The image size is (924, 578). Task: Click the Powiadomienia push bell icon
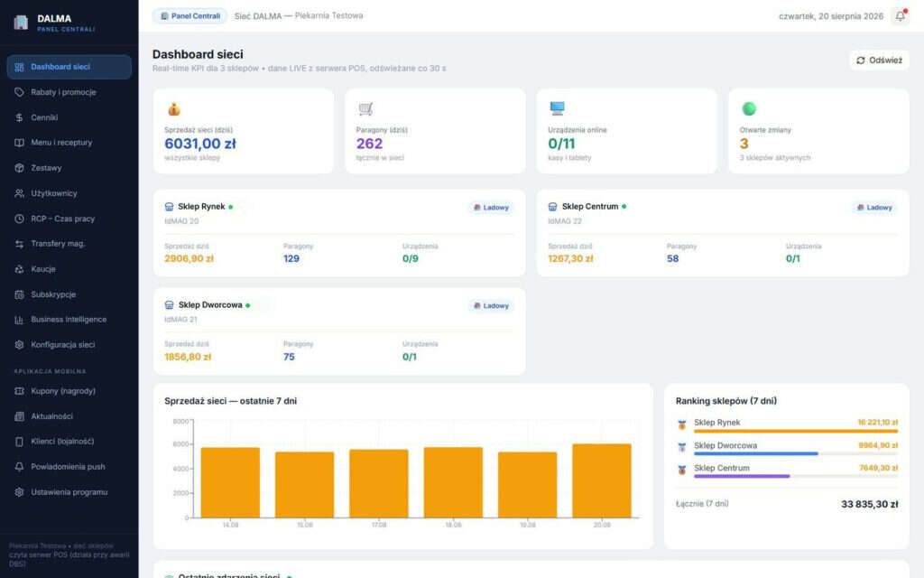point(20,467)
